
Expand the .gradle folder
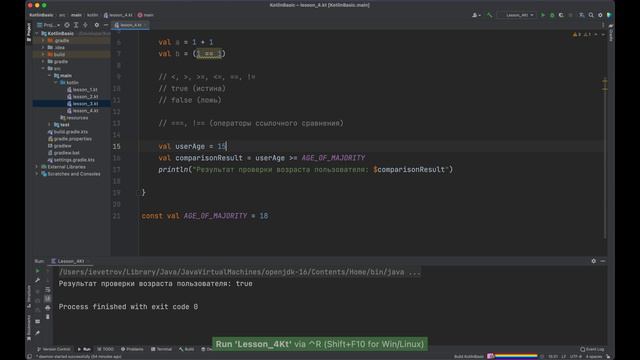coord(43,40)
